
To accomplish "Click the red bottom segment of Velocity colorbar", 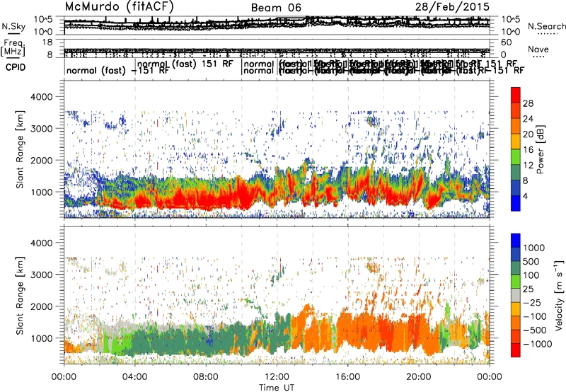I will (516, 350).
